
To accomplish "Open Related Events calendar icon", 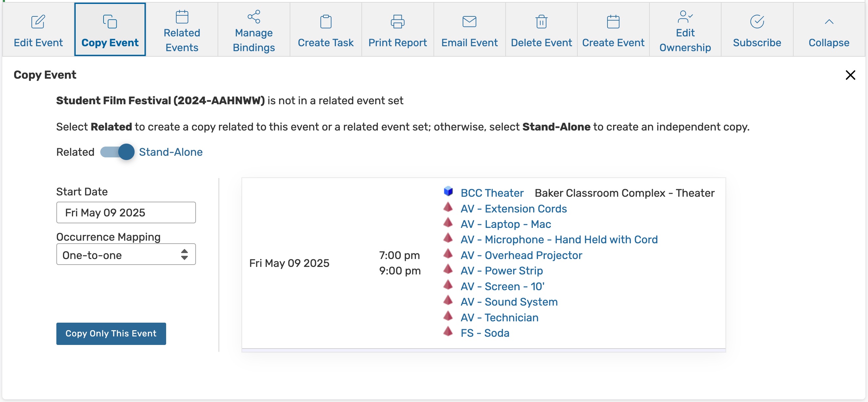I will click(x=182, y=17).
